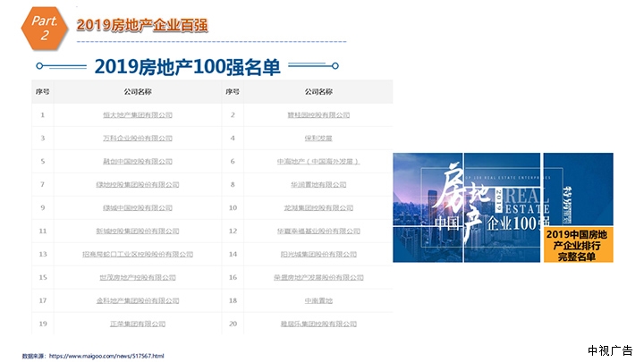Click 招商局蛇口工业区控股股份有限公司 link
The width and height of the screenshot is (644, 362).
138,255
